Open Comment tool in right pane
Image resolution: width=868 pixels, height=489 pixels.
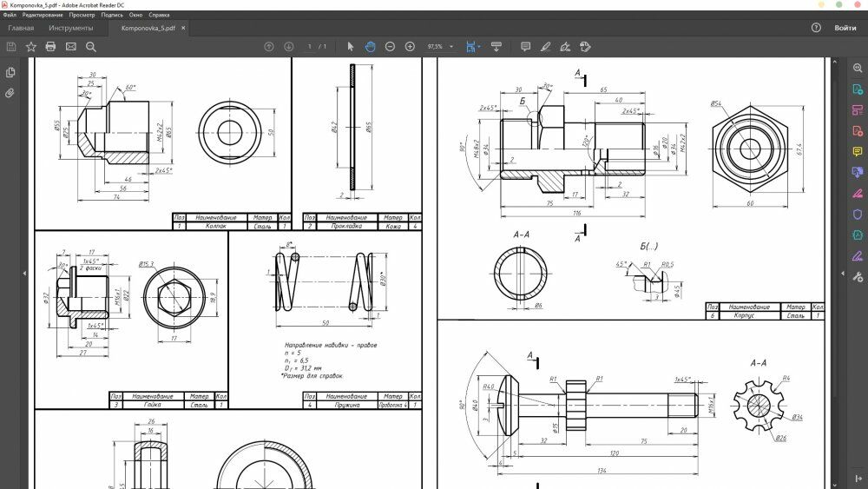[x=858, y=152]
